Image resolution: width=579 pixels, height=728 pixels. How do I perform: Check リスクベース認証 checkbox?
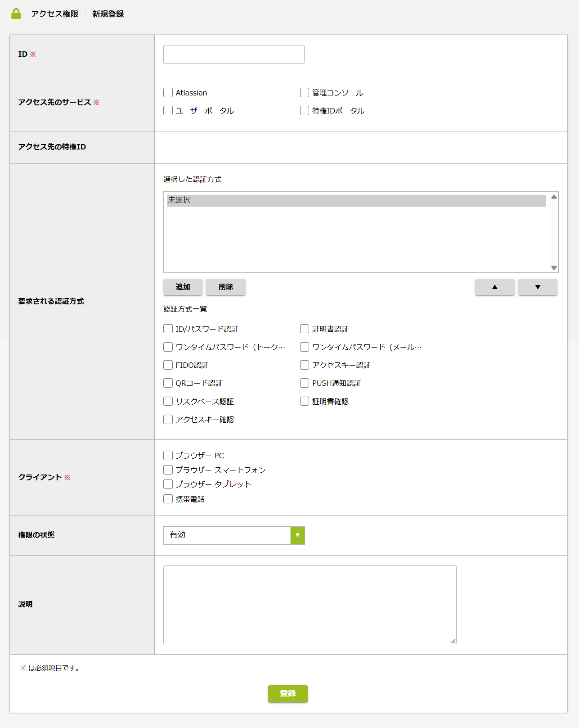(168, 402)
